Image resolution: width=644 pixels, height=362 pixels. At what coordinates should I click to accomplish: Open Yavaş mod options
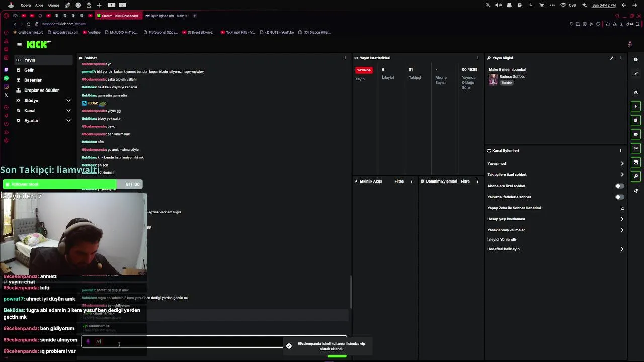[555, 163]
